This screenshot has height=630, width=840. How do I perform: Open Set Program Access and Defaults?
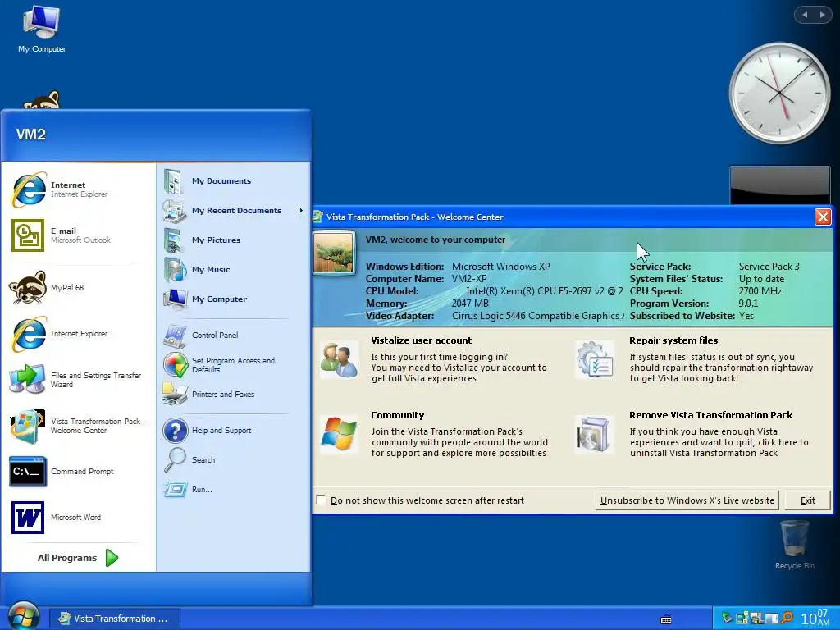[234, 365]
